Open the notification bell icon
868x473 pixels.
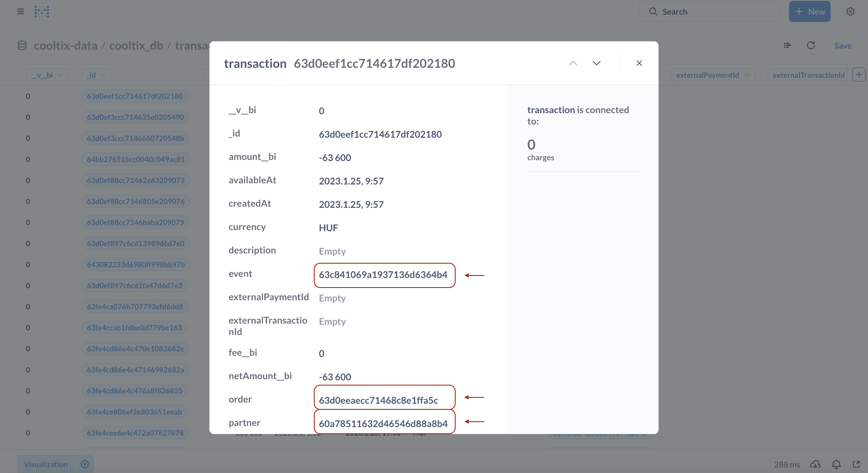click(836, 464)
